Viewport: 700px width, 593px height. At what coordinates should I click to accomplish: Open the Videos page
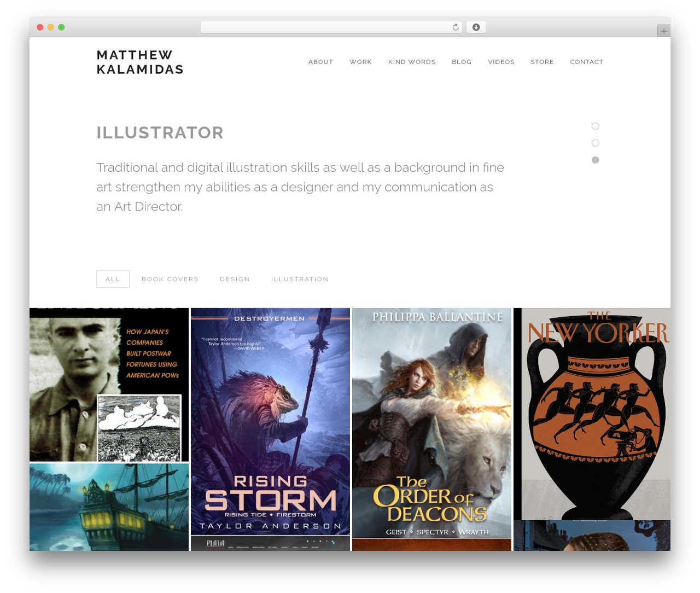(x=501, y=62)
